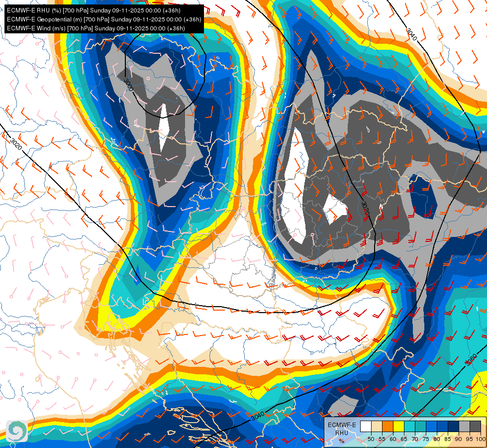Pick the navy 85-90% legend swatch
The height and width of the screenshot is (448, 487).
(454, 426)
